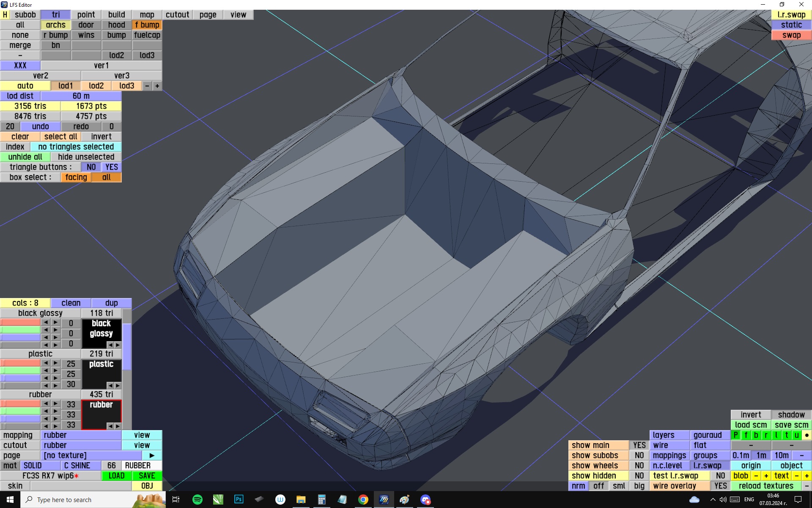Viewport: 812px width, 508px height.
Task: Click the black dot view button
Action: pyautogui.click(x=807, y=435)
